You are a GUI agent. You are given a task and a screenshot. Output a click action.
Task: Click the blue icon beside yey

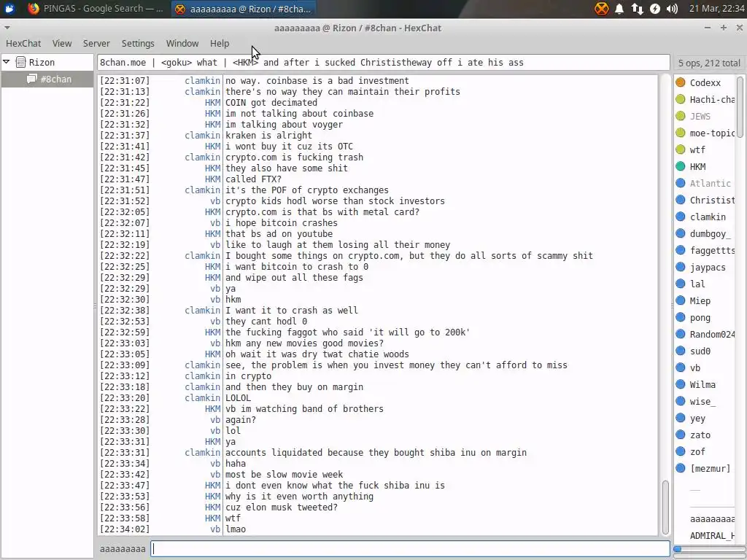pyautogui.click(x=681, y=418)
